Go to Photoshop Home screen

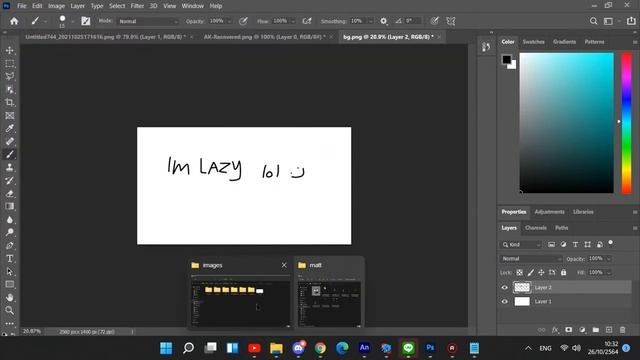pos(14,21)
